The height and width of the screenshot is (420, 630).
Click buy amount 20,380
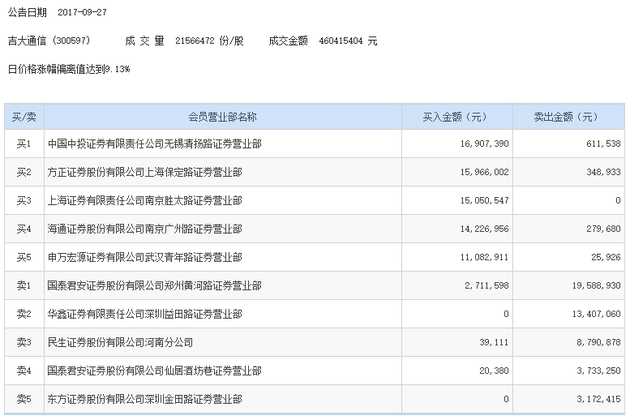(494, 371)
